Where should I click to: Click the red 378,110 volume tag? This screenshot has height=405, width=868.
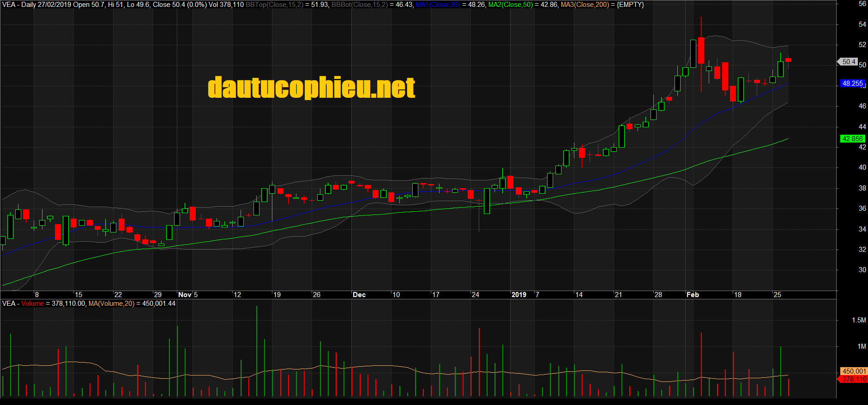[x=854, y=379]
